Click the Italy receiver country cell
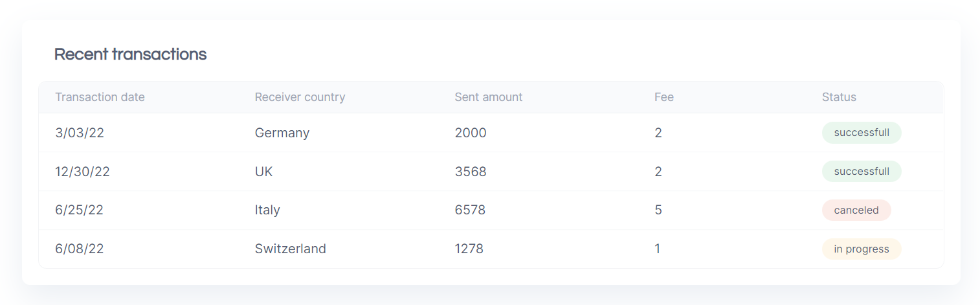Image resolution: width=980 pixels, height=305 pixels. point(267,210)
